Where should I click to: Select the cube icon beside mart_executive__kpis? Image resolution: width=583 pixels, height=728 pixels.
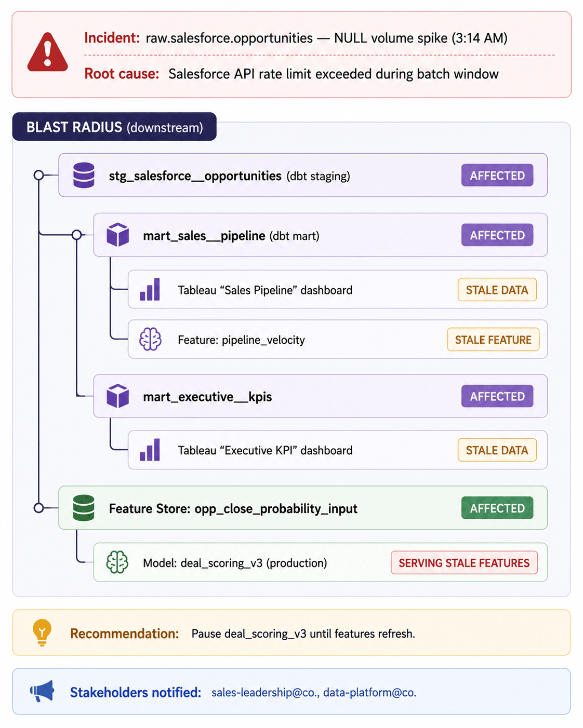(x=118, y=396)
